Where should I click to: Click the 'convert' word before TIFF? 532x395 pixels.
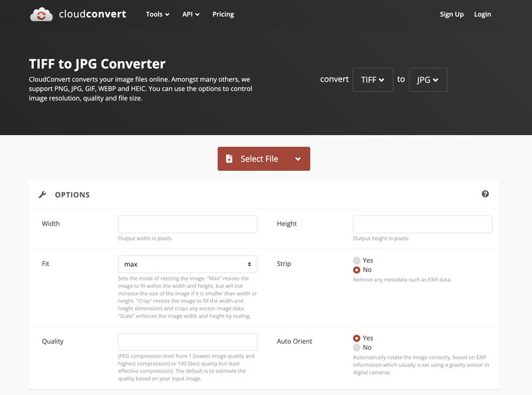[x=334, y=79]
